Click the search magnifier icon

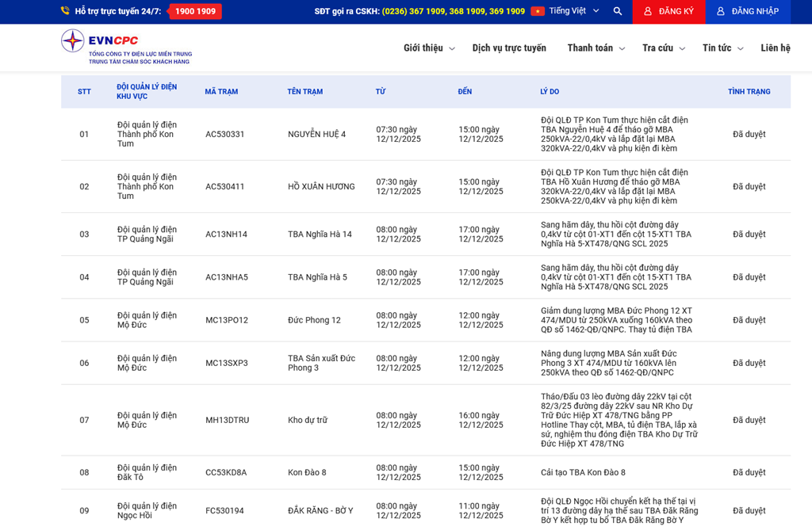pos(618,11)
